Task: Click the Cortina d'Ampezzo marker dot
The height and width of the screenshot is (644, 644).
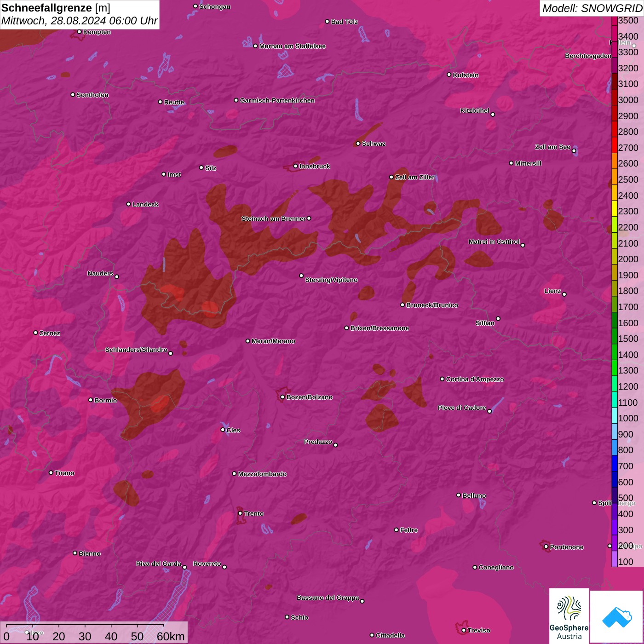Action: pos(442,379)
